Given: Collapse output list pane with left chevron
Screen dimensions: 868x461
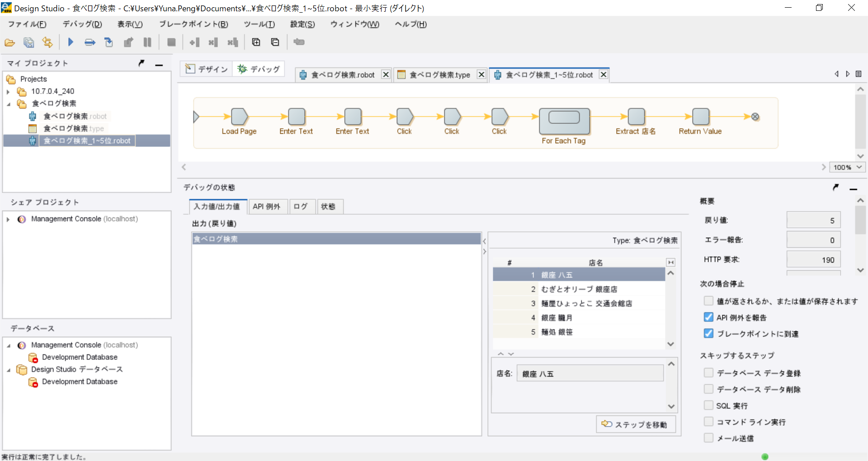Looking at the screenshot, I should [485, 241].
